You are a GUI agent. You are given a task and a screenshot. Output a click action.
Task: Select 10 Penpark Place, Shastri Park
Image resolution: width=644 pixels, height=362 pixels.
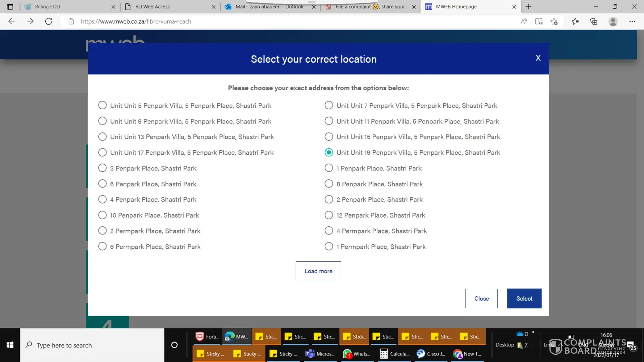(x=103, y=215)
